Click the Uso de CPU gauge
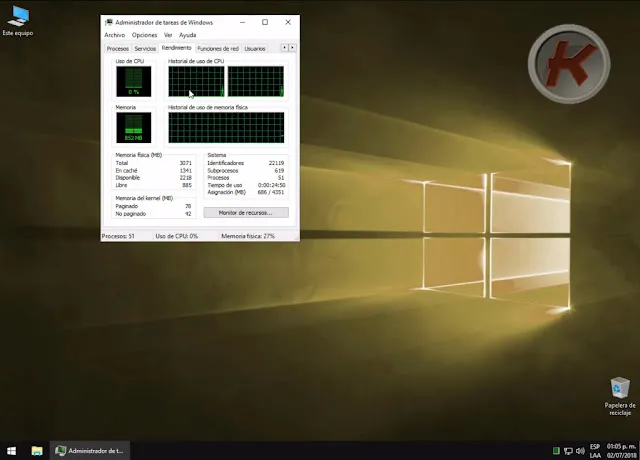Screen dimensions: 640x460 click(x=133, y=82)
